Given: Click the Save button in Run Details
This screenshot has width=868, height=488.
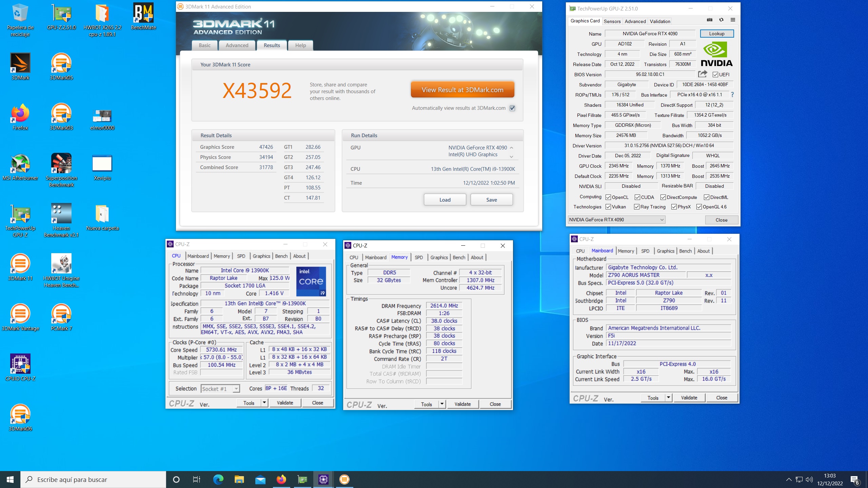Looking at the screenshot, I should tap(492, 200).
